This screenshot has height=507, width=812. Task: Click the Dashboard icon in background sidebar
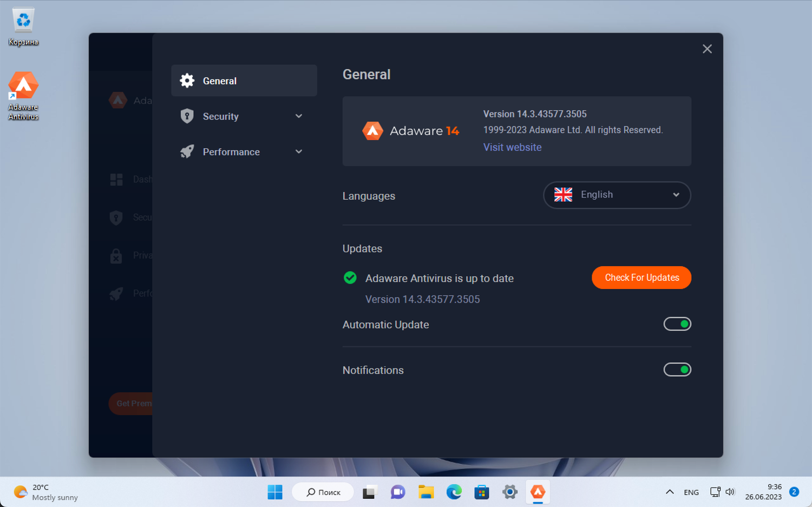pyautogui.click(x=116, y=180)
